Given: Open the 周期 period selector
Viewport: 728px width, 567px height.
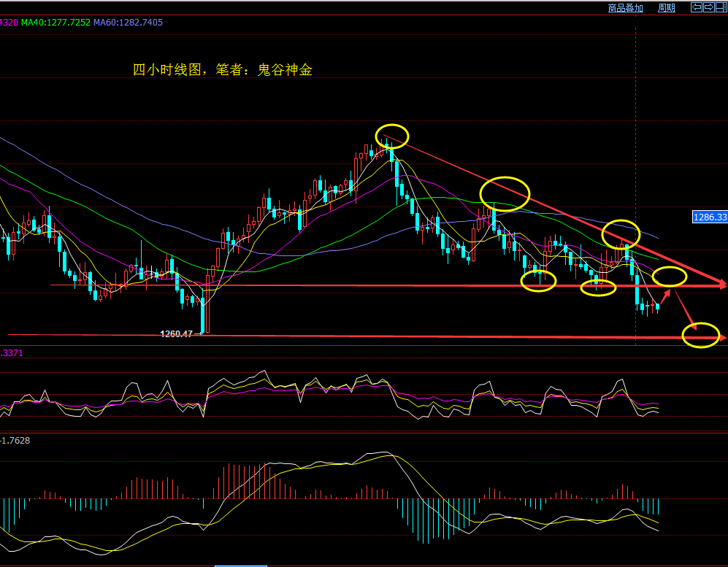Looking at the screenshot, I should 666,8.
